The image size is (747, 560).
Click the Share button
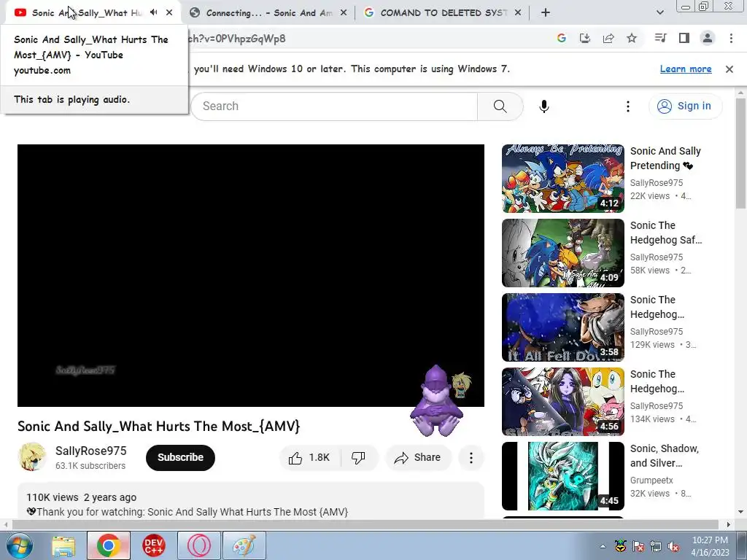click(x=418, y=458)
